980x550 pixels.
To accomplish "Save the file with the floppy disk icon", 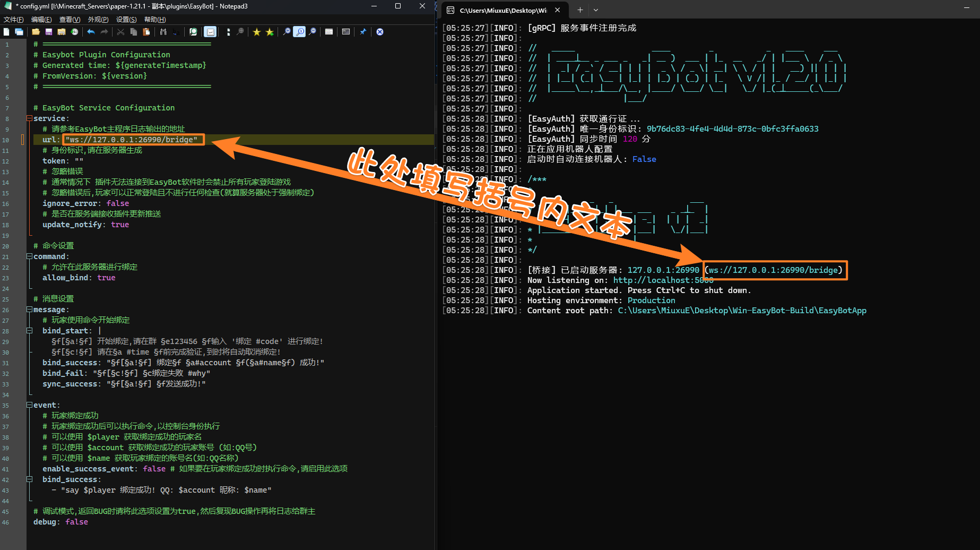I will [x=49, y=32].
